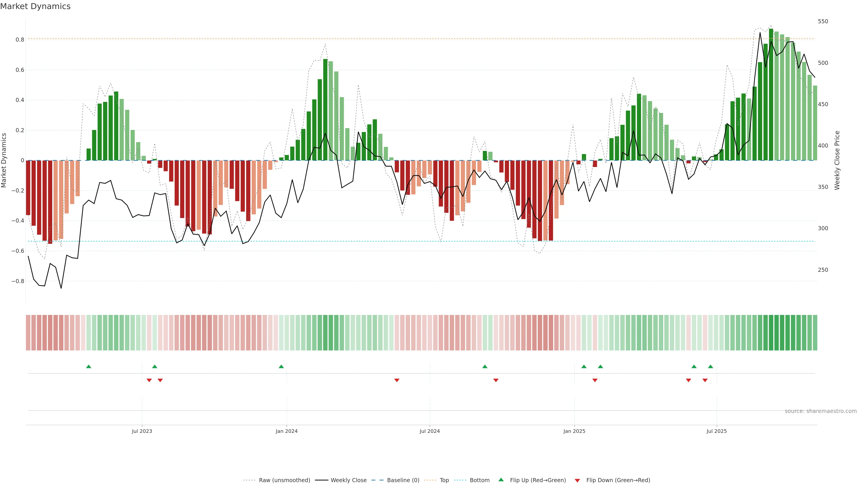Screen dimensions: 868x488
Task: Click the Market Dynamics chart title
Action: [x=35, y=6]
